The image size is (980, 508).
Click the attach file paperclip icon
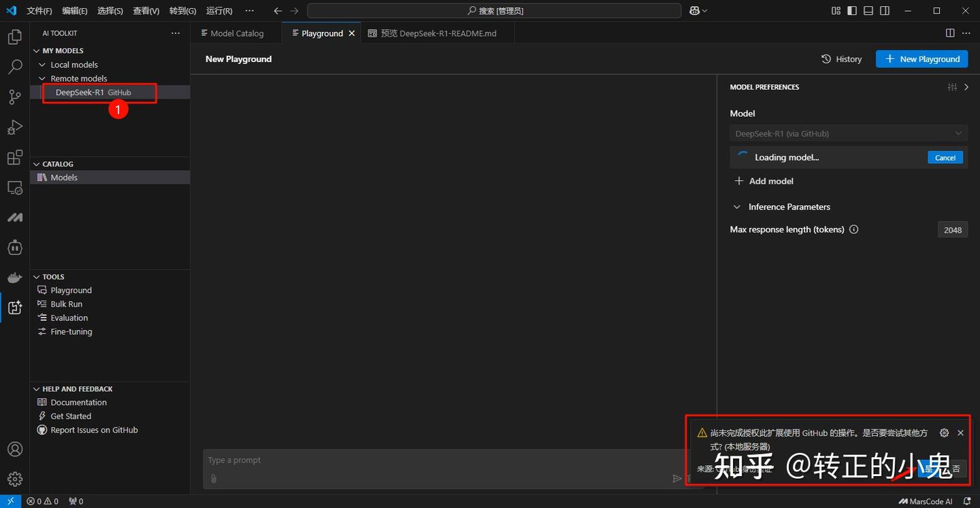coord(214,479)
